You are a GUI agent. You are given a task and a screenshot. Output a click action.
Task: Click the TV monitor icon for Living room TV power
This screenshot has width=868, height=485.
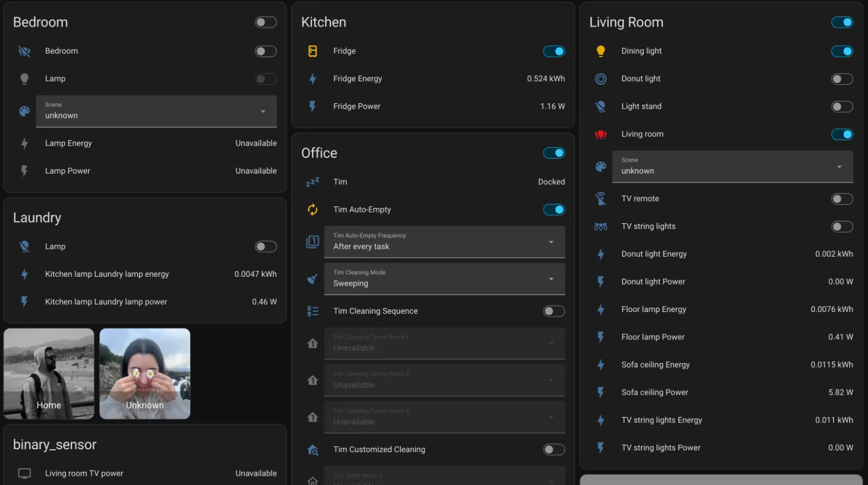pos(24,474)
